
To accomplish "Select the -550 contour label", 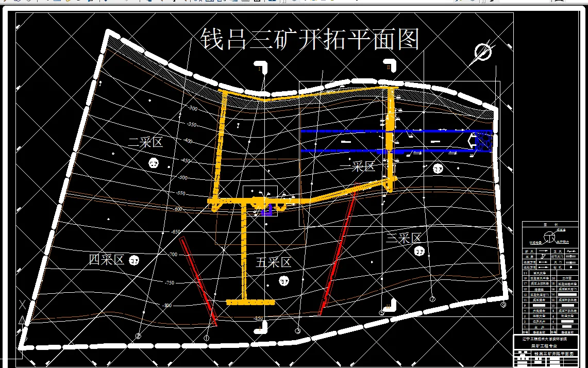I will pyautogui.click(x=180, y=193).
